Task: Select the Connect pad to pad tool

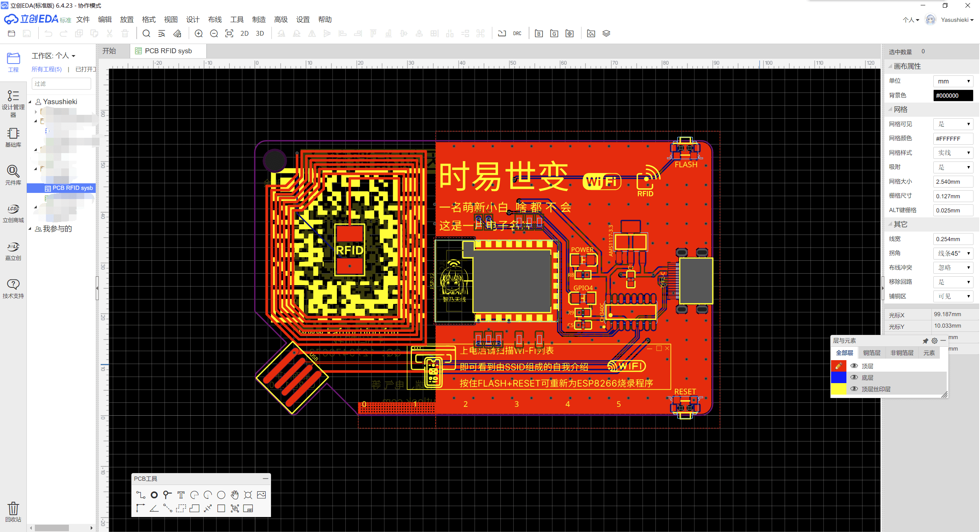Action: tap(167, 508)
